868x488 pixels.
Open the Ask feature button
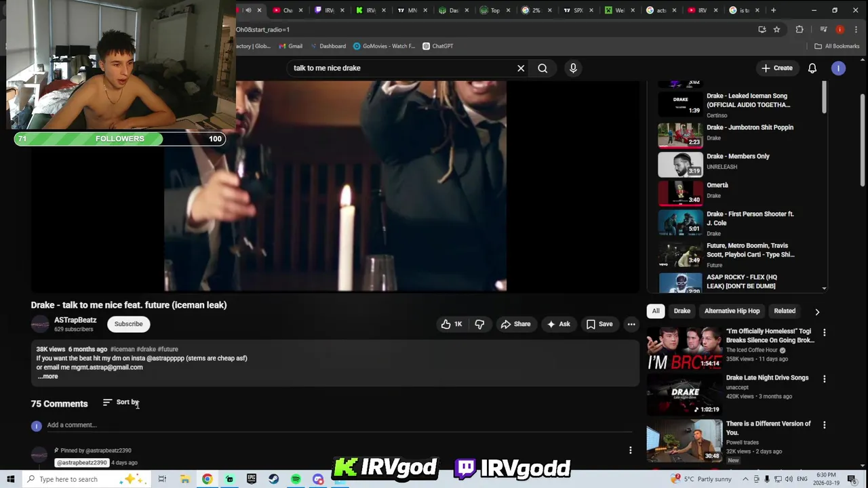pos(558,324)
